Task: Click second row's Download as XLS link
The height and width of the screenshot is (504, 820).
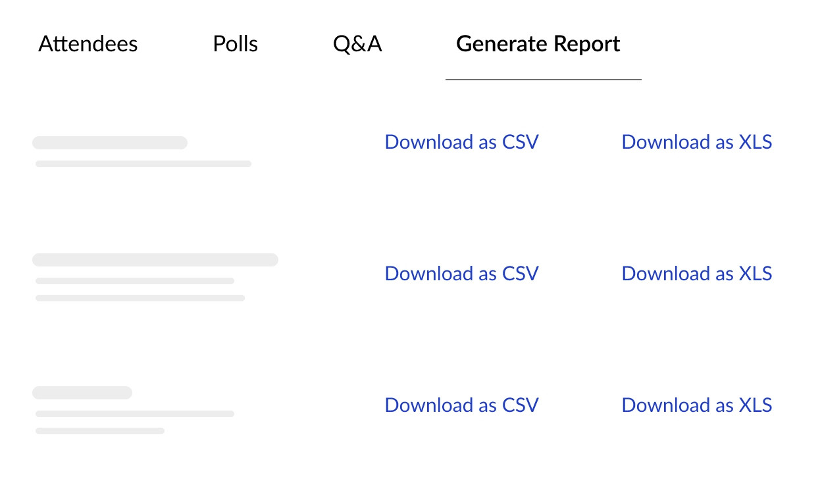Action: pos(697,274)
